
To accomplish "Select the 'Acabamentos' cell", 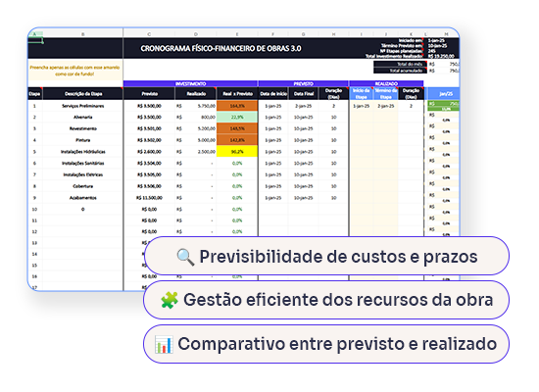I will click(x=83, y=198).
